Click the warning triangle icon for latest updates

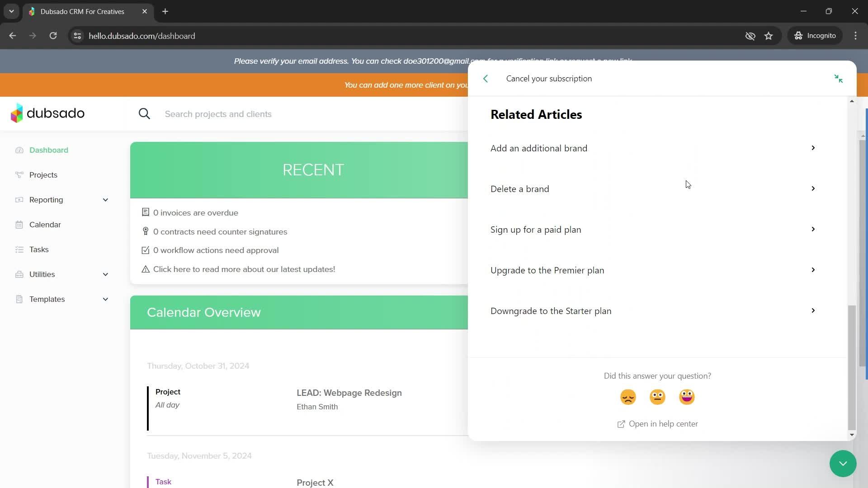coord(146,269)
